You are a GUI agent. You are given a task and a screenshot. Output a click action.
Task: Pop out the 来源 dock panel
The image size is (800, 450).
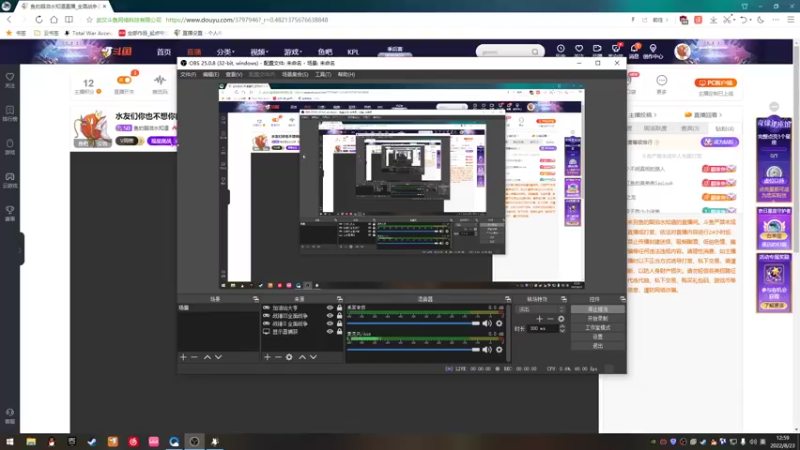point(339,299)
